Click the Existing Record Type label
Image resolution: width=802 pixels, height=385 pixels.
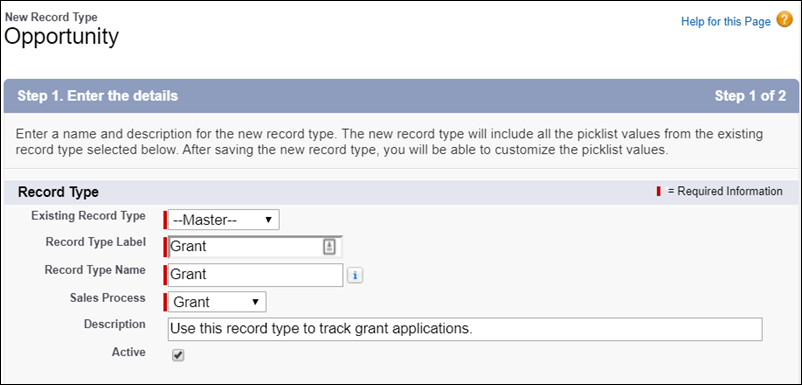tap(88, 216)
